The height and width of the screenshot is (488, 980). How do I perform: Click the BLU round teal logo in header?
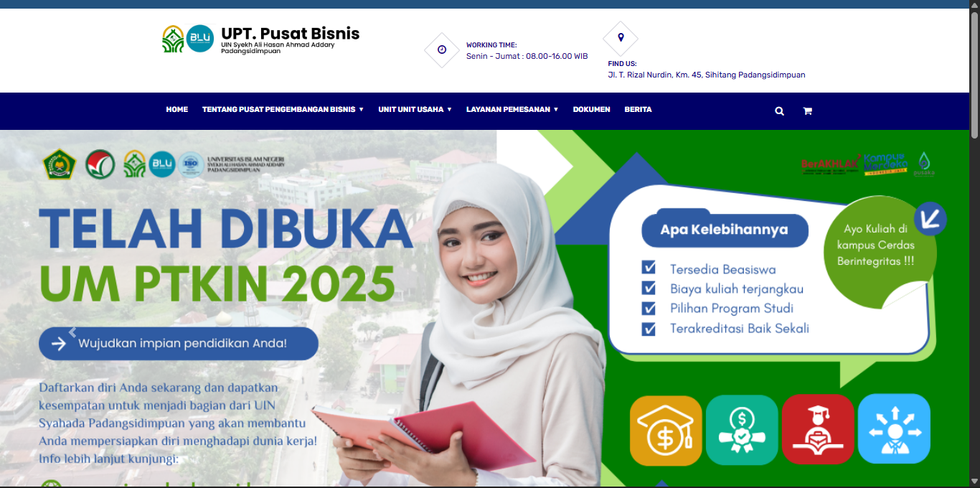(x=200, y=39)
